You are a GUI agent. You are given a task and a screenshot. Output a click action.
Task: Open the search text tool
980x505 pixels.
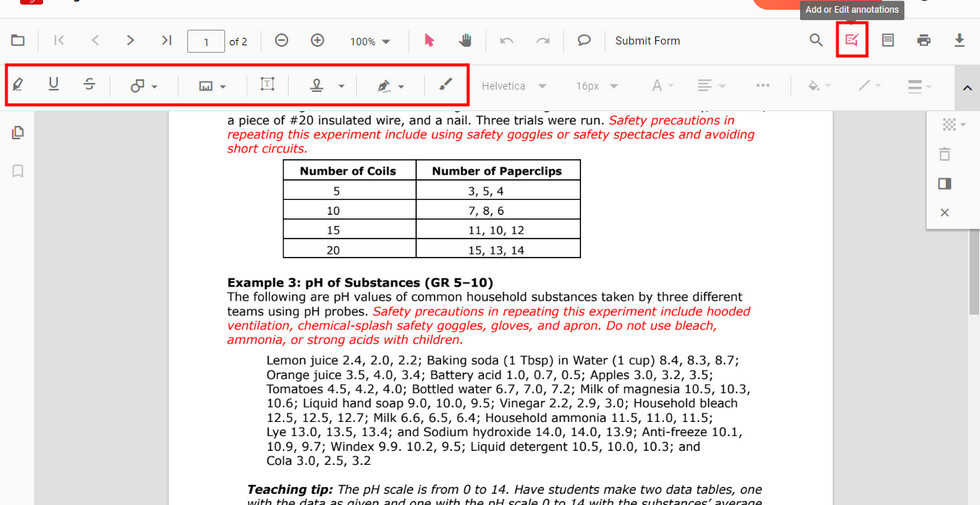coord(816,41)
